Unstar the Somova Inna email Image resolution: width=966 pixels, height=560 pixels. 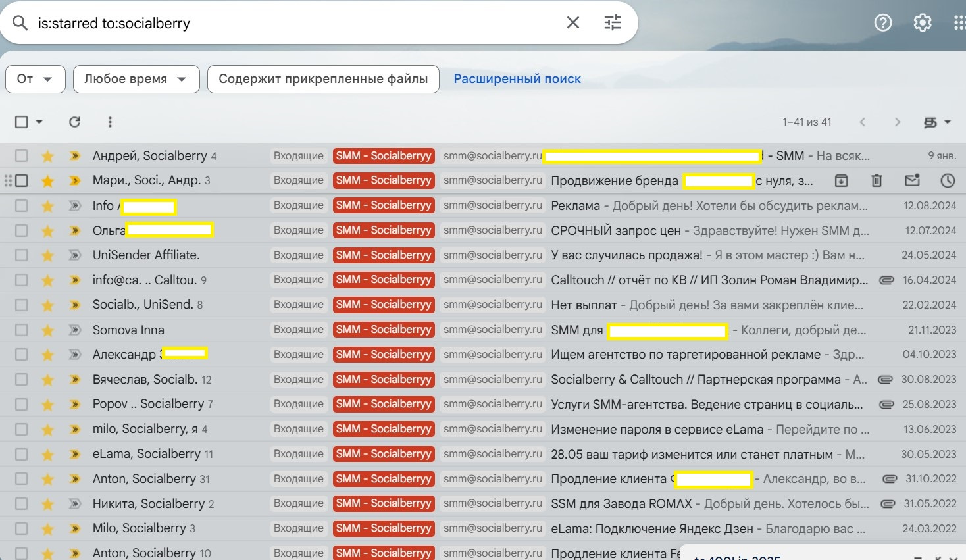coord(47,330)
